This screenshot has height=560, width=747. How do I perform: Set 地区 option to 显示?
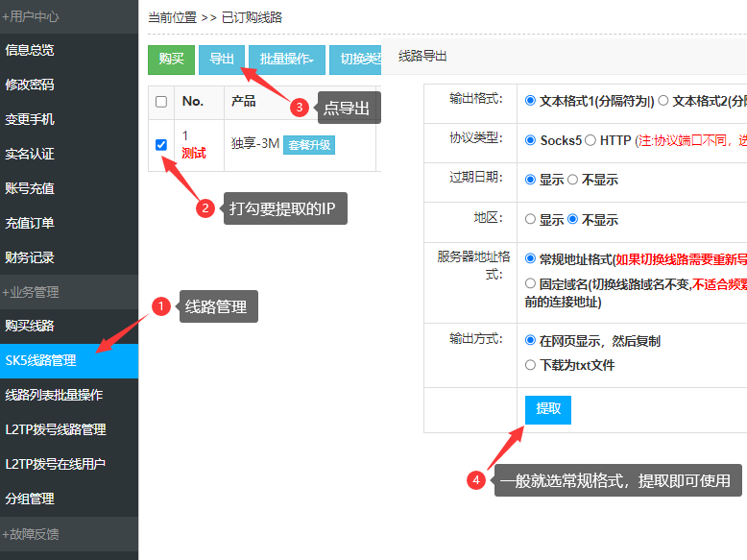531,219
